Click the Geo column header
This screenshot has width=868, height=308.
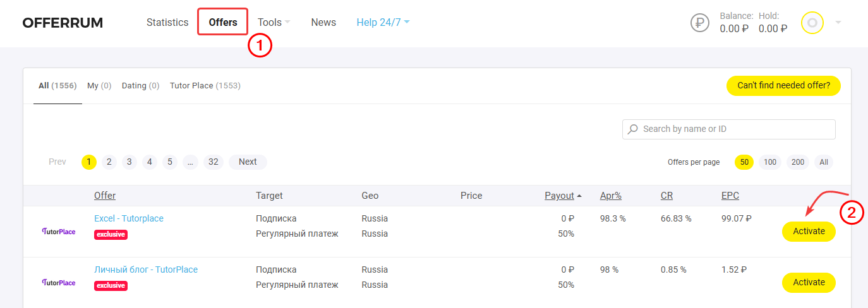pyautogui.click(x=370, y=196)
